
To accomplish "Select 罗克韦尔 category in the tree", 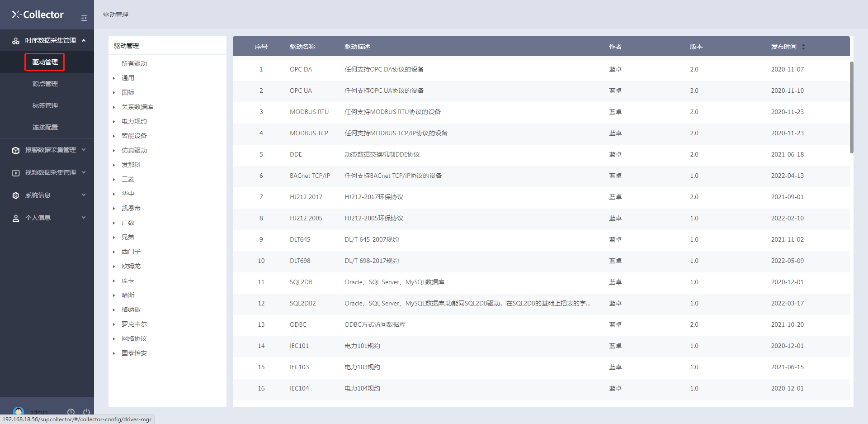I will [134, 324].
